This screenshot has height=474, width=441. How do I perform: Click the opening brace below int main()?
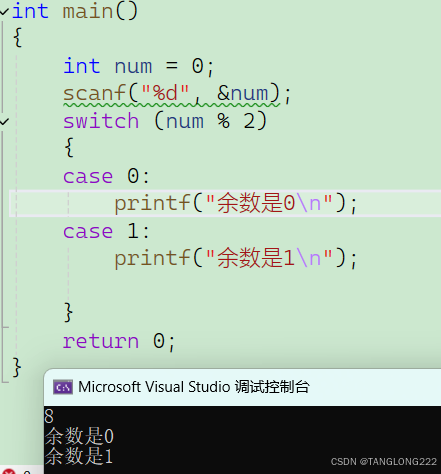(x=18, y=37)
